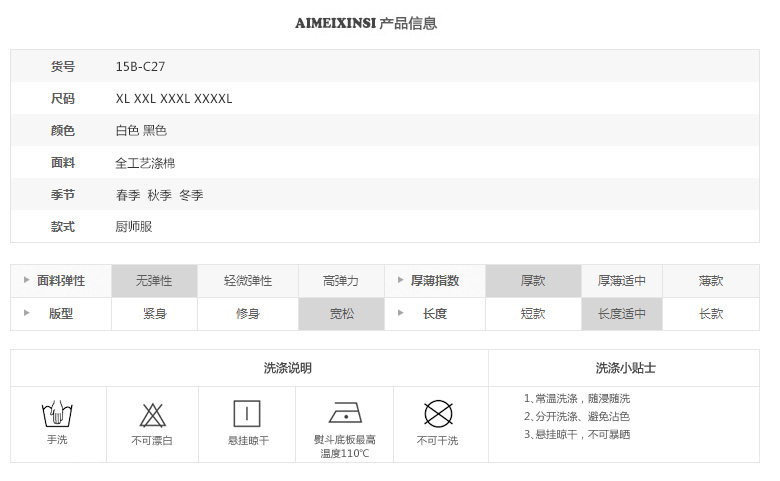Image resolution: width=780 pixels, height=481 pixels.
Task: Click the hang-dry square icon
Action: tap(247, 413)
